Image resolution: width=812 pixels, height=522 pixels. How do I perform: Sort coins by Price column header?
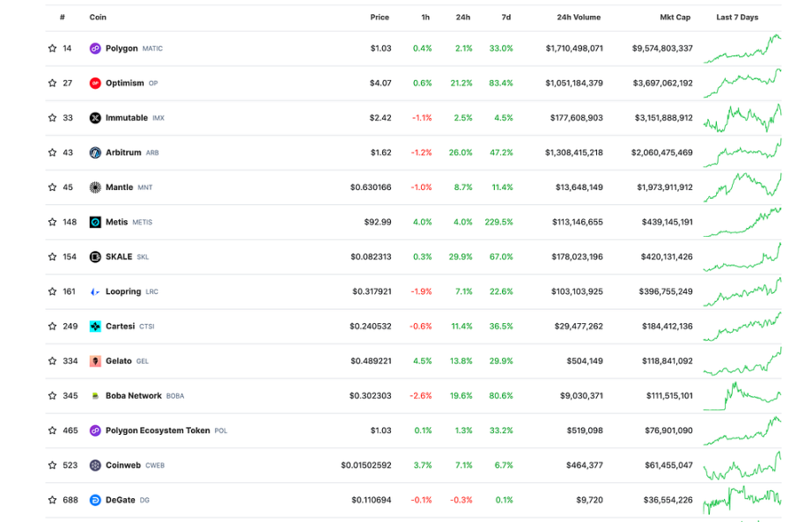380,17
